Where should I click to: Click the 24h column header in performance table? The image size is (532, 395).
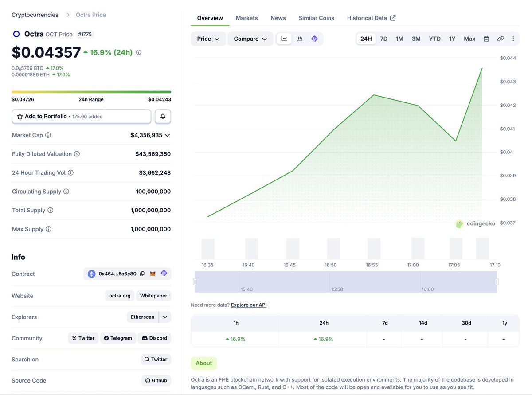click(x=324, y=323)
